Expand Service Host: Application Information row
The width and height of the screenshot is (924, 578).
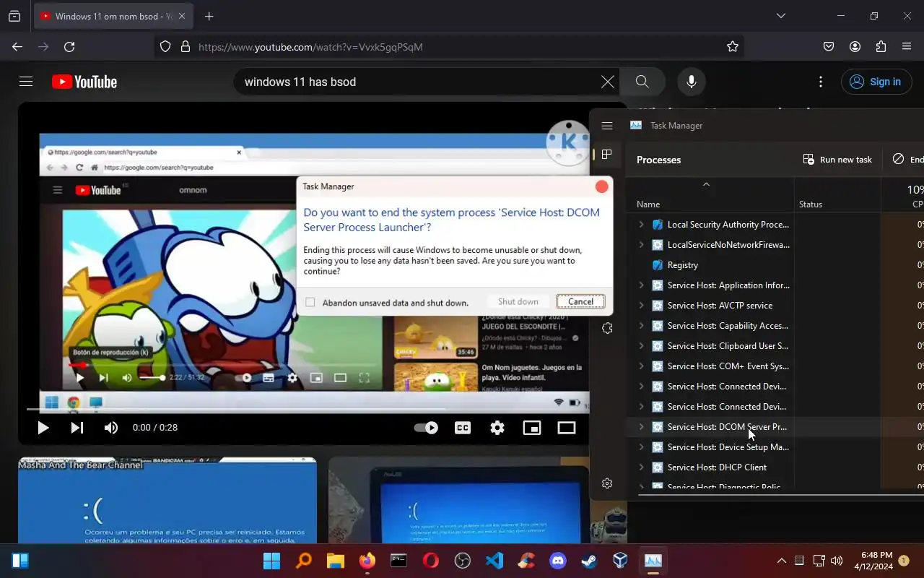tap(641, 285)
